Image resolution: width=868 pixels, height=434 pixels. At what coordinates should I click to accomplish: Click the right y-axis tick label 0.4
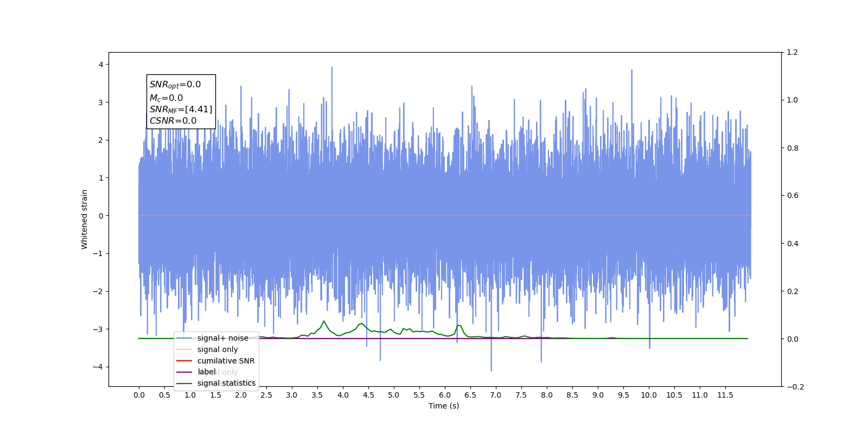pyautogui.click(x=793, y=244)
